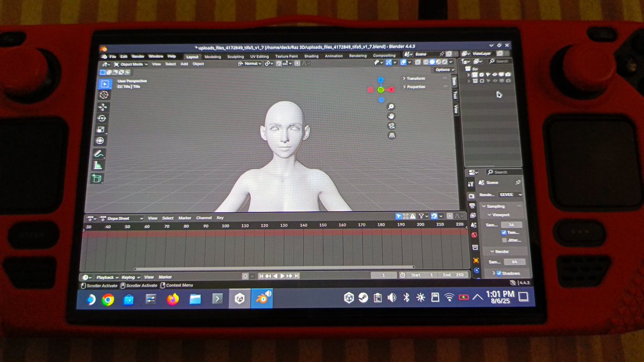The width and height of the screenshot is (644, 362).
Task: Click the Bluetooth tray icon
Action: [406, 297]
